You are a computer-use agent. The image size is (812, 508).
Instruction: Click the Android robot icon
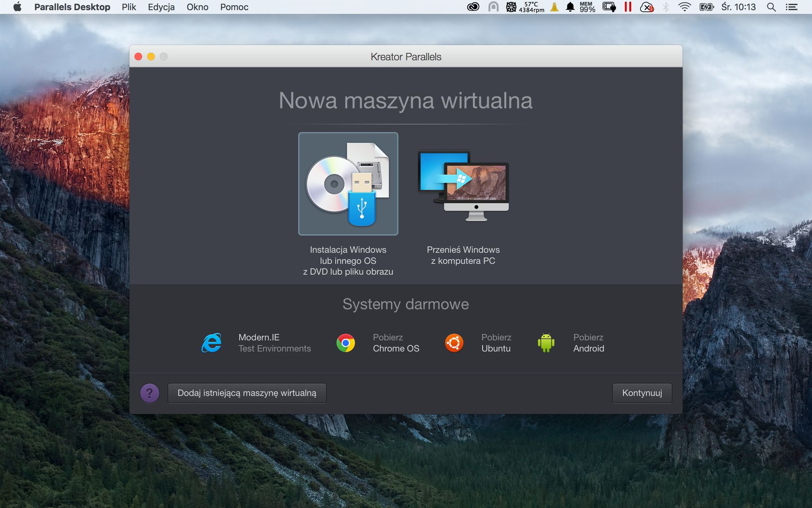pyautogui.click(x=546, y=343)
